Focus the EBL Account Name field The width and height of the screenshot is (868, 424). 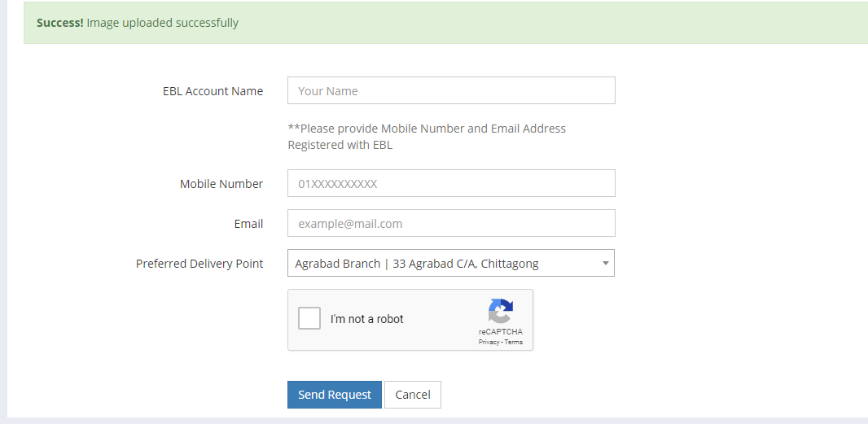(451, 90)
